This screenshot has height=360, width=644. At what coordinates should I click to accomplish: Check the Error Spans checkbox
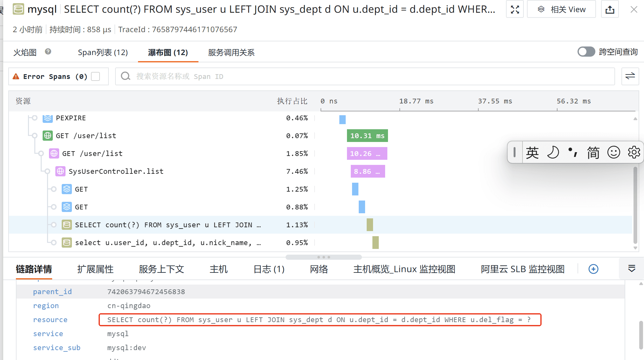point(95,76)
